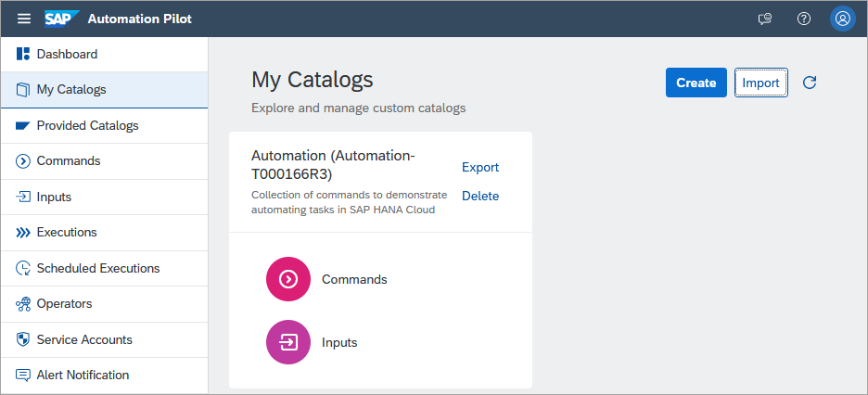Select My Catalogs in the sidebar
Image resolution: width=868 pixels, height=395 pixels.
tap(105, 90)
